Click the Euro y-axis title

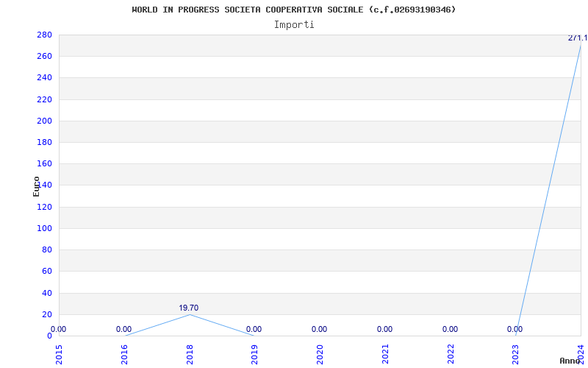pyautogui.click(x=36, y=187)
